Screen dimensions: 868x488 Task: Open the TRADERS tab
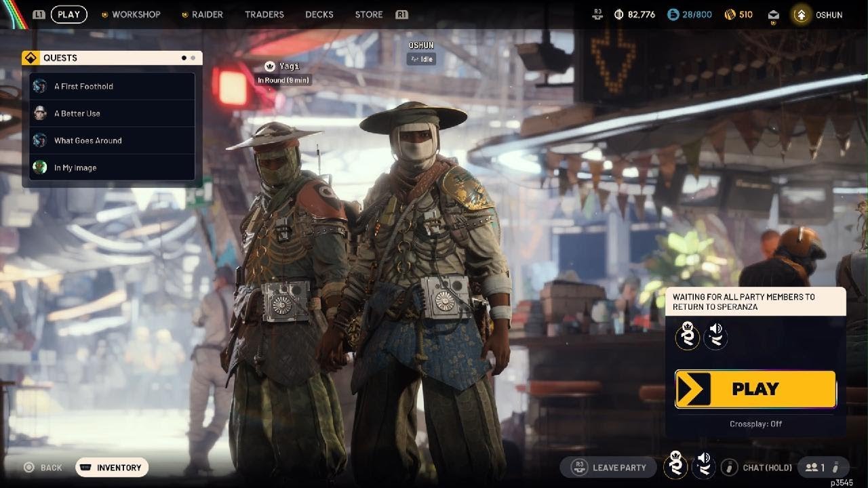(264, 14)
